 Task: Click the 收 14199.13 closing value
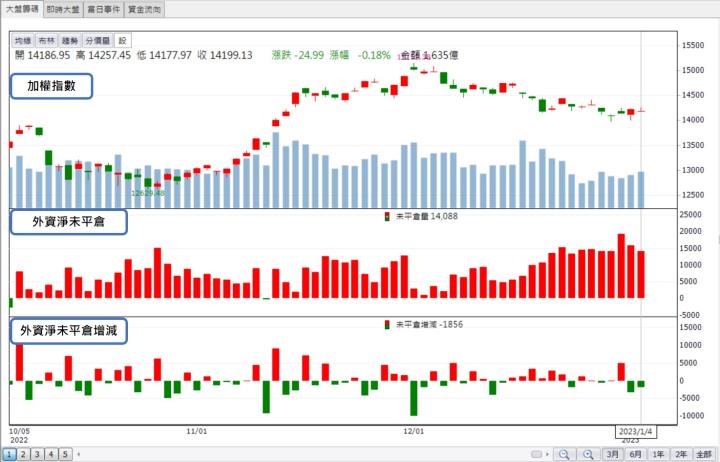click(x=225, y=56)
